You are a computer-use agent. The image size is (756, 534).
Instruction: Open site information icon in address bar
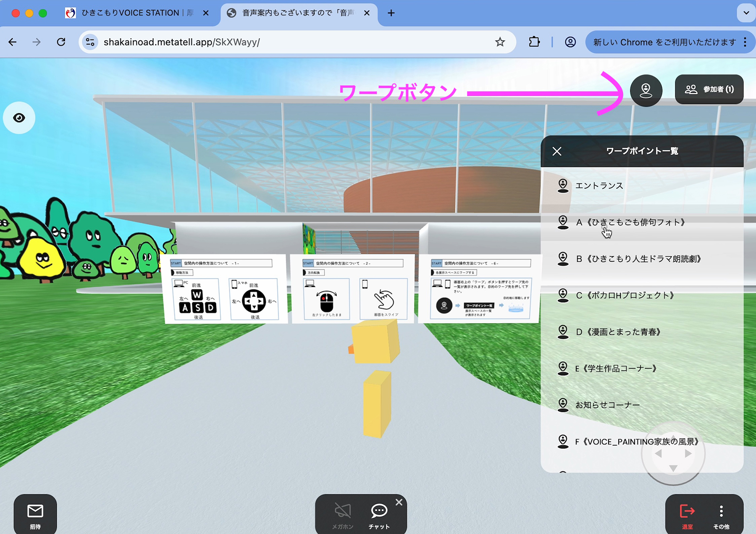pyautogui.click(x=90, y=42)
